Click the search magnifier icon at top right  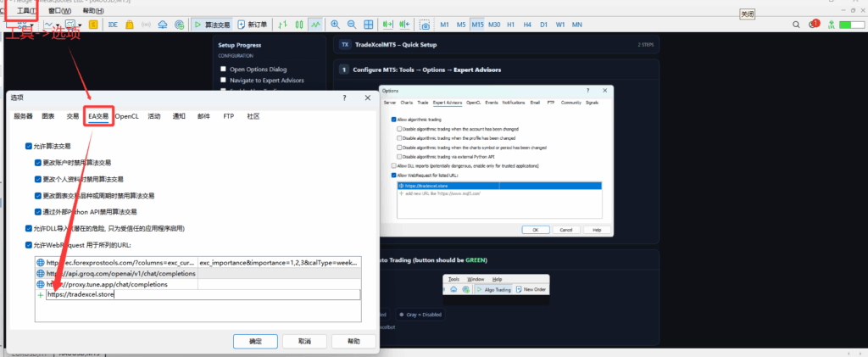pyautogui.click(x=795, y=25)
